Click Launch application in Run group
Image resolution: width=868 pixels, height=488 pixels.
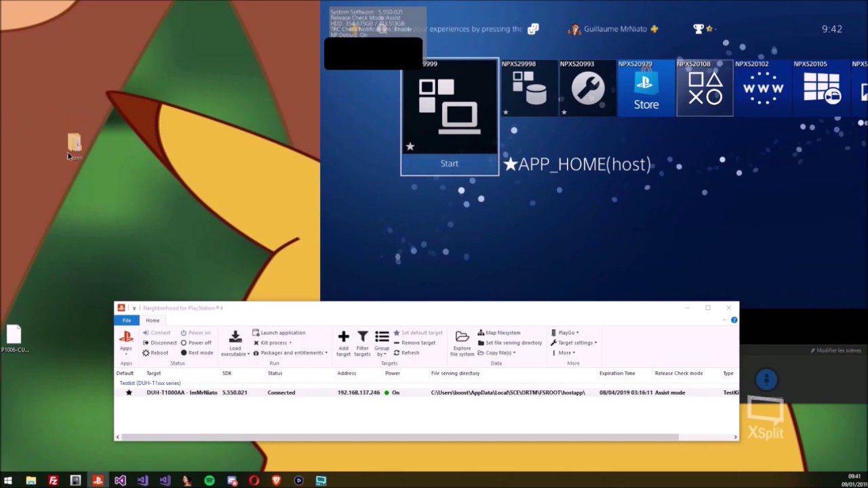point(279,333)
